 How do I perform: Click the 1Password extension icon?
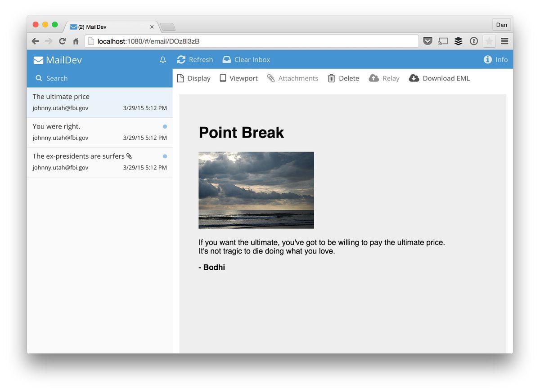474,41
